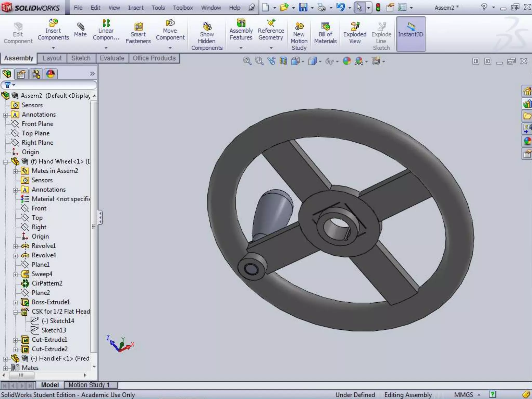Open Edit Appearance color ball
The width and height of the screenshot is (532, 399).
pyautogui.click(x=347, y=61)
